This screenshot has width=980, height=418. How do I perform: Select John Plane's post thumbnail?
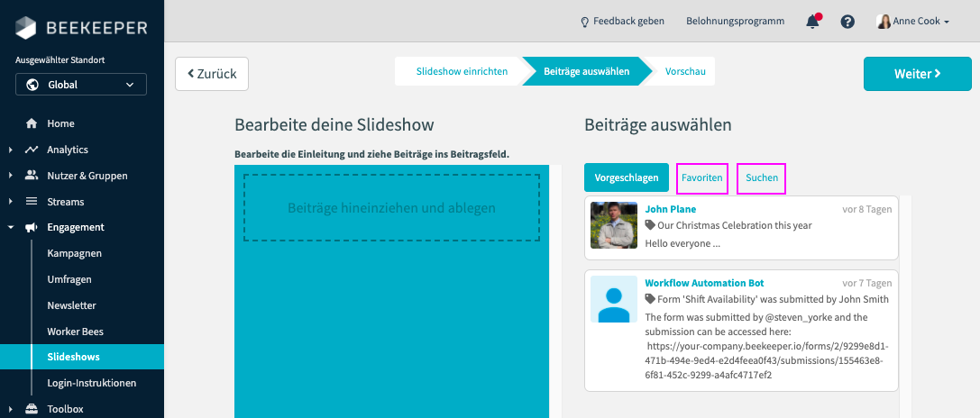coord(614,225)
